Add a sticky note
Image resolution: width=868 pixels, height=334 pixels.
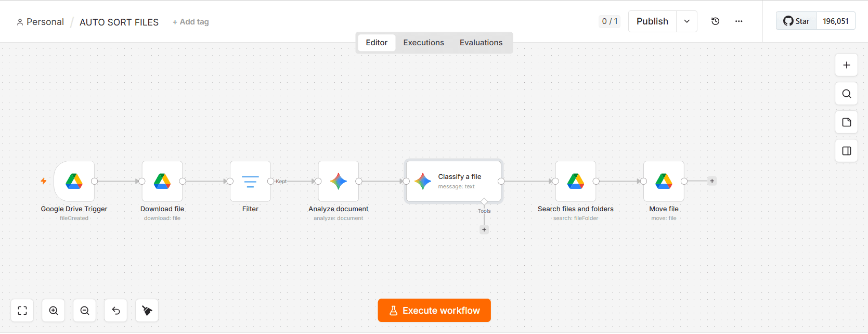click(x=847, y=122)
